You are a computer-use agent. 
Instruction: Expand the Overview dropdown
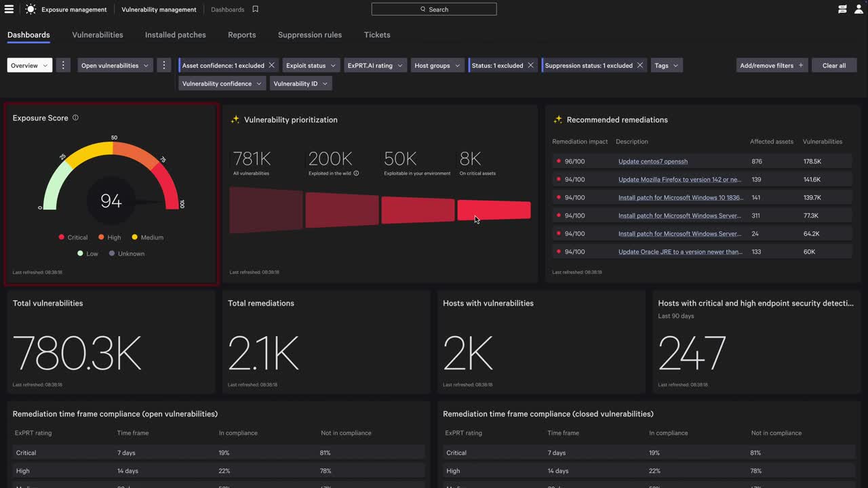[30, 66]
